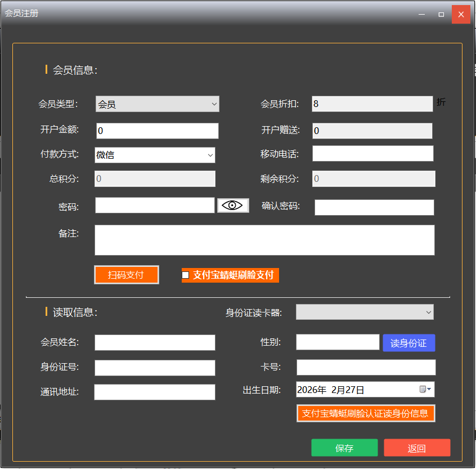
Task: Click the 移动电话 input field
Action: pos(372,154)
